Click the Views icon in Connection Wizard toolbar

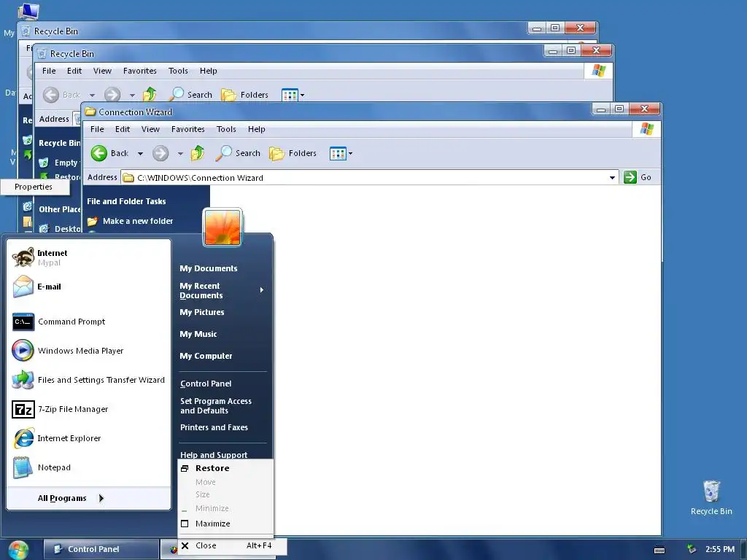pyautogui.click(x=338, y=154)
